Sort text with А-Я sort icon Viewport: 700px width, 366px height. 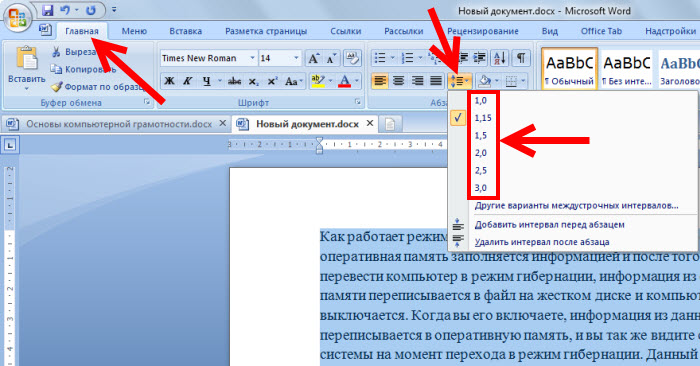[500, 58]
